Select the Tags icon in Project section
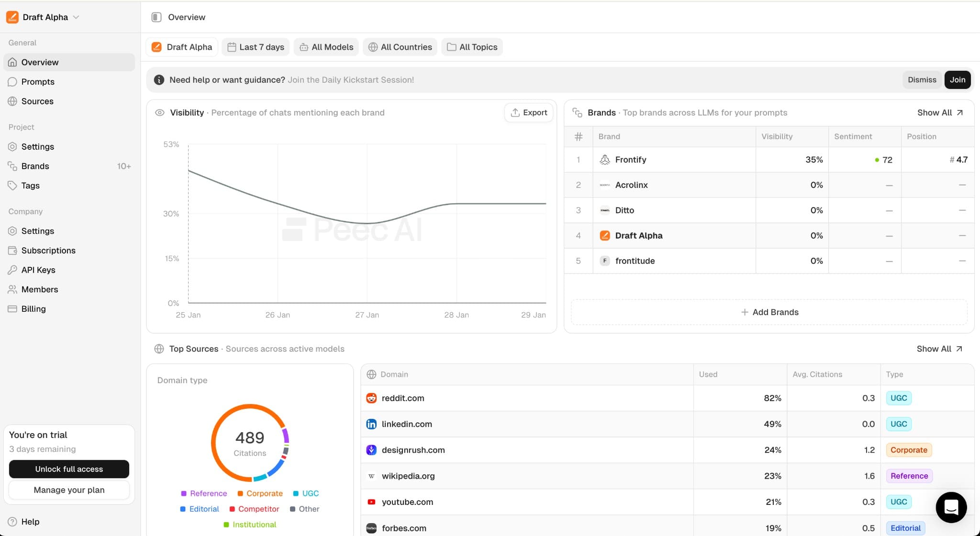 pyautogui.click(x=13, y=186)
